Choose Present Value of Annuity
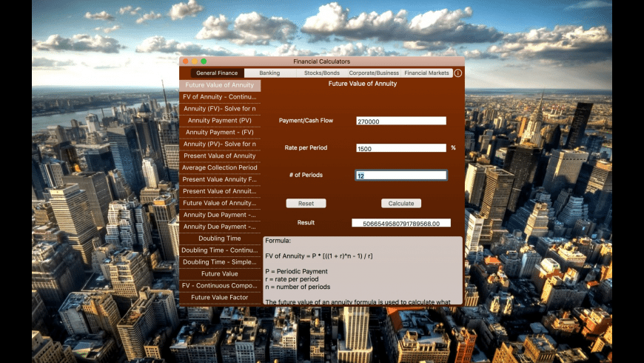The width and height of the screenshot is (644, 363). 220,156
